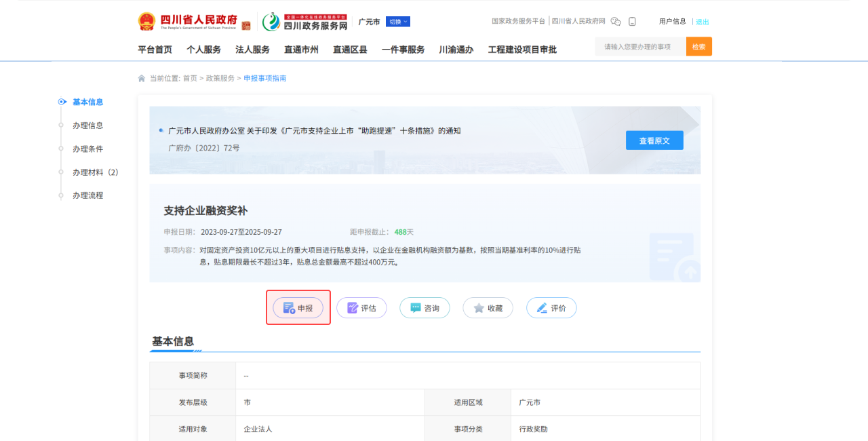Click 收藏 star to favorite item
The width and height of the screenshot is (868, 441).
point(488,308)
